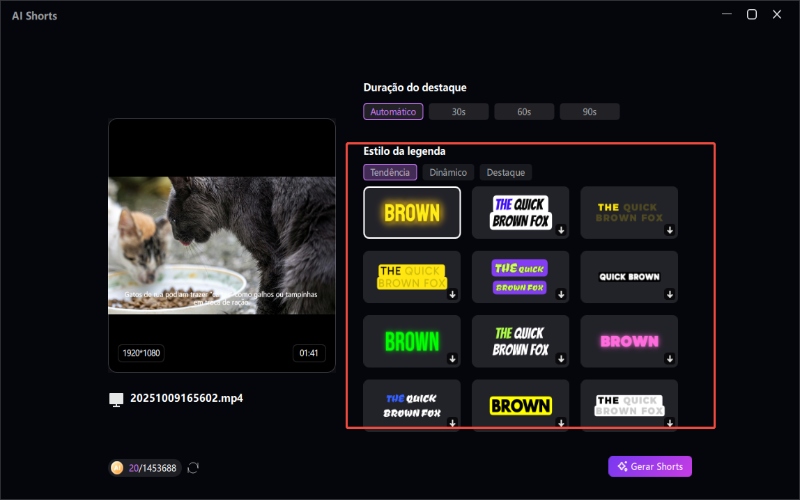Click the refresh credits icon

pyautogui.click(x=193, y=468)
